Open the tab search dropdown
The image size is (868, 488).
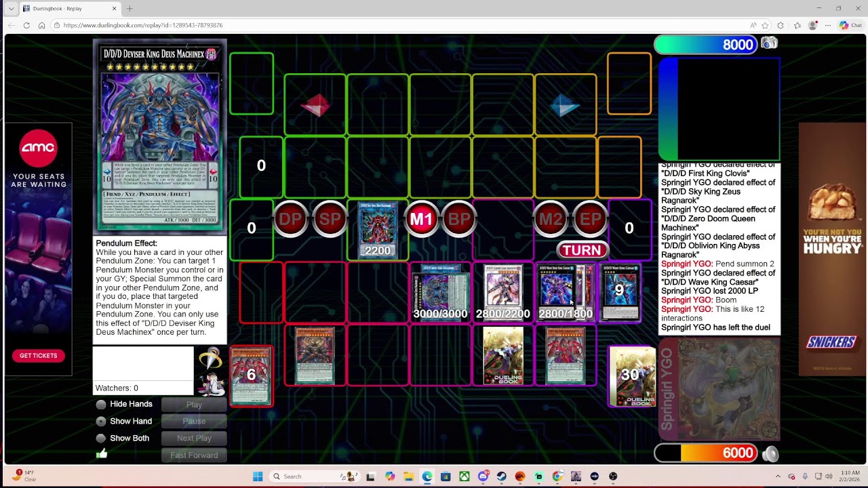tap(10, 9)
